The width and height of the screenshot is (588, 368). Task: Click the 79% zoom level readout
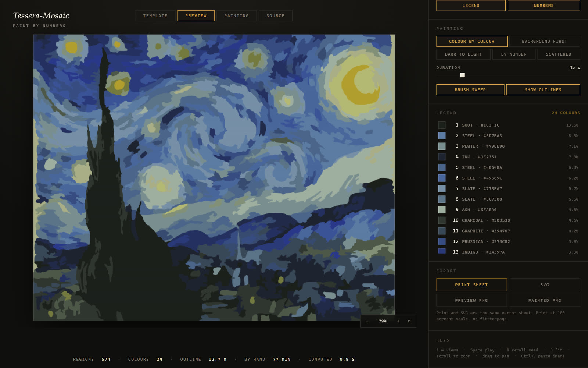[383, 321]
